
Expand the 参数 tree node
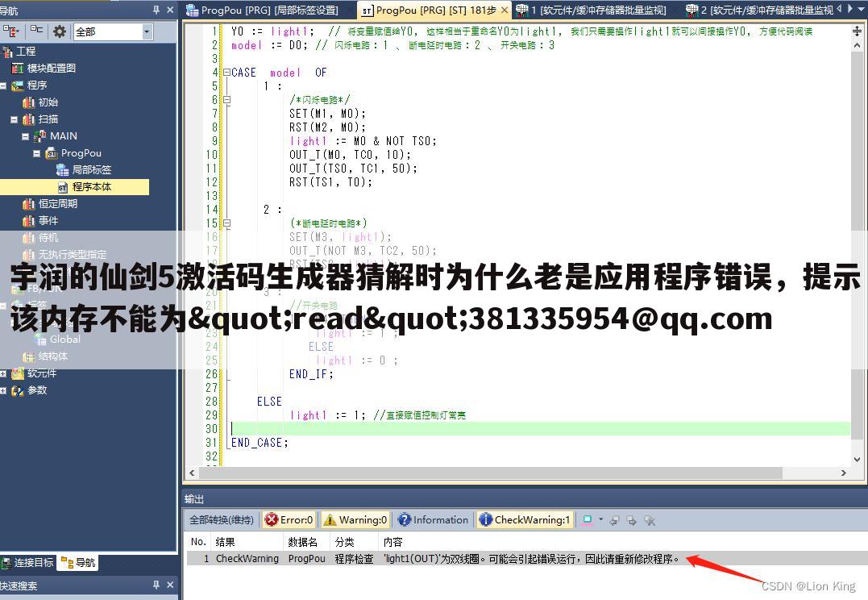click(x=3, y=390)
